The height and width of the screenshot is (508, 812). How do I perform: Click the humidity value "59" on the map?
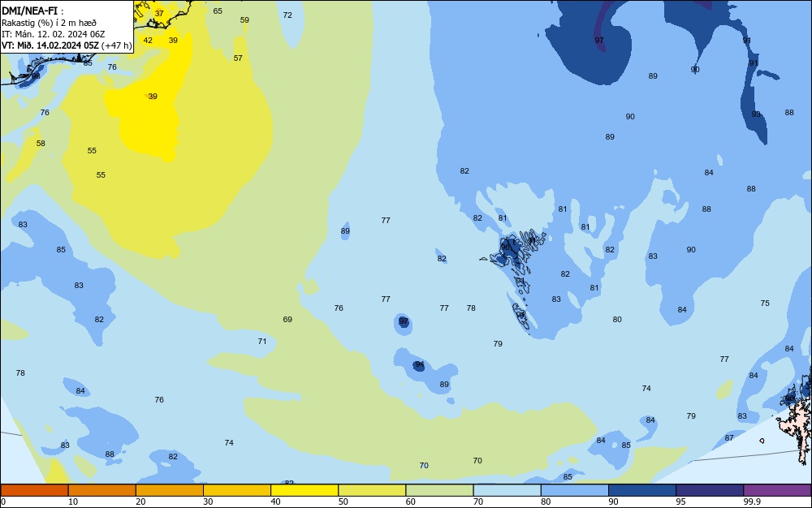244,20
